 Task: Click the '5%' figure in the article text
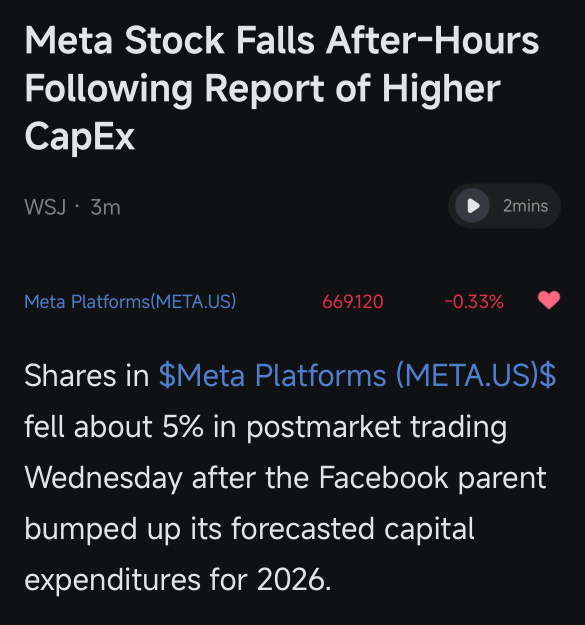[183, 426]
